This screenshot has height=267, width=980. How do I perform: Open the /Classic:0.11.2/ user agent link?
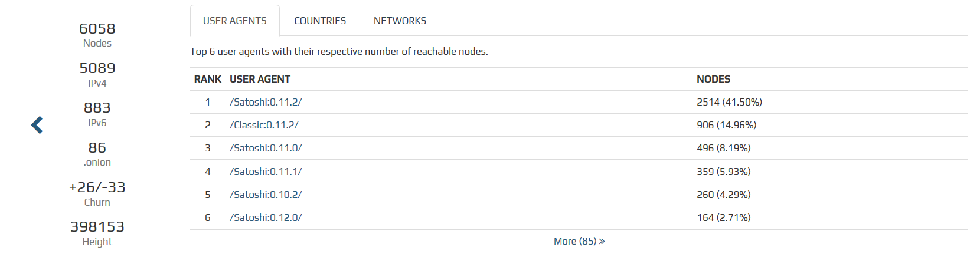pyautogui.click(x=264, y=125)
